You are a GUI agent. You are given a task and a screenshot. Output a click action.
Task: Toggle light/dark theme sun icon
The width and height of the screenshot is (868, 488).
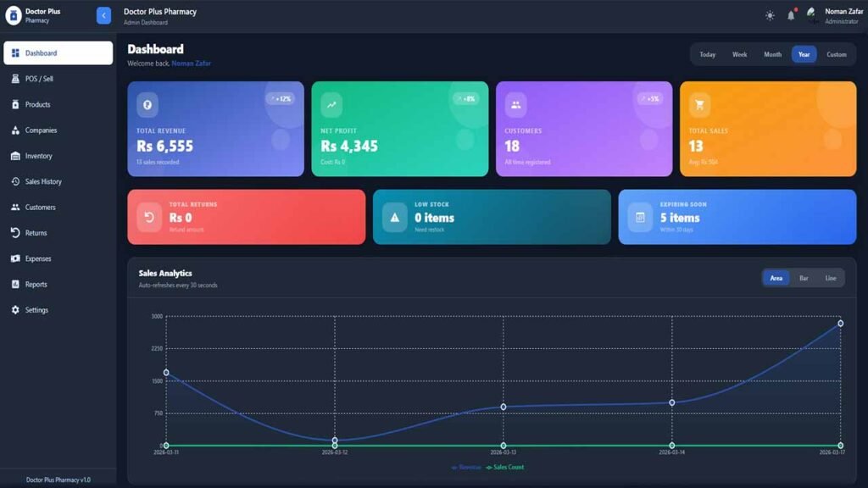[770, 15]
